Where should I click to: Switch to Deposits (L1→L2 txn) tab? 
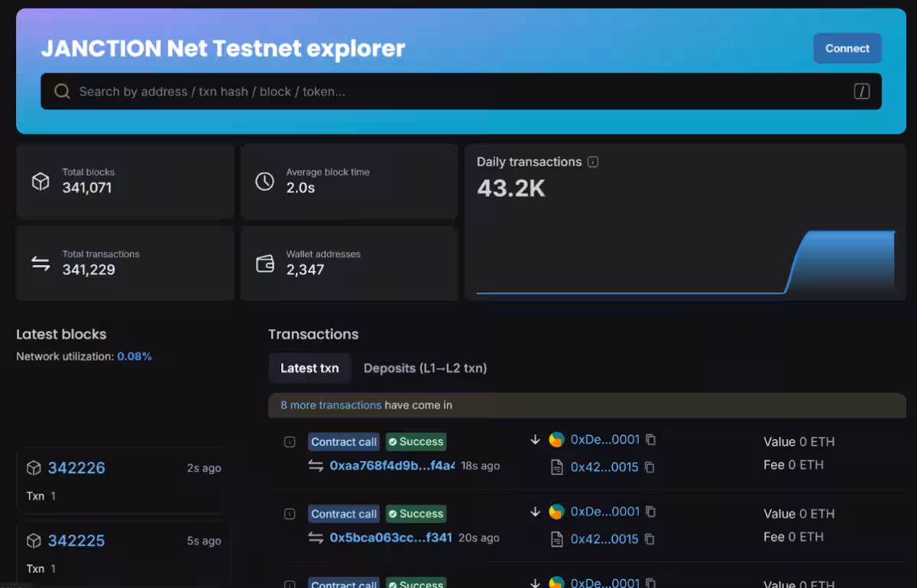[425, 368]
